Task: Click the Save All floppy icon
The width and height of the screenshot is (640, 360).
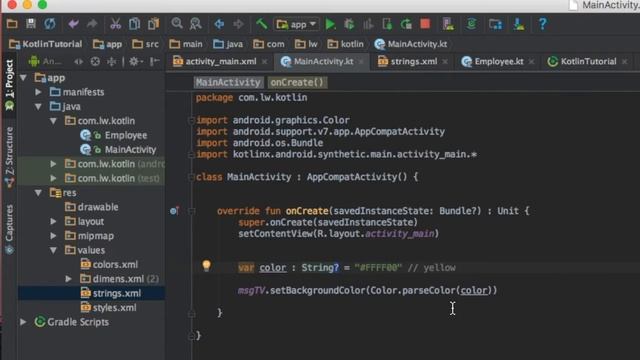Action: [x=31, y=24]
